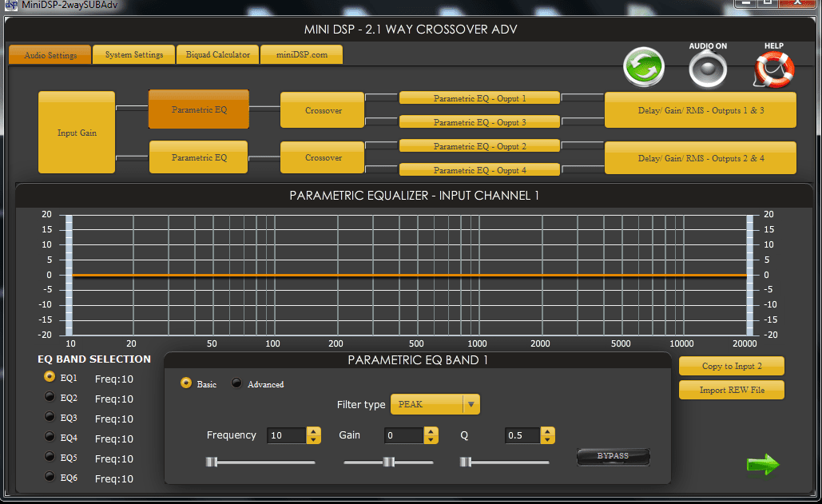Screen dimensions: 822x504
Task: Click Import REW File button
Action: (x=732, y=390)
